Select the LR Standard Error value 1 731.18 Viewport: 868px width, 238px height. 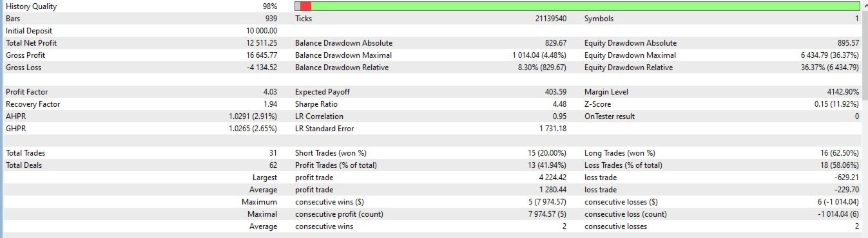point(553,129)
